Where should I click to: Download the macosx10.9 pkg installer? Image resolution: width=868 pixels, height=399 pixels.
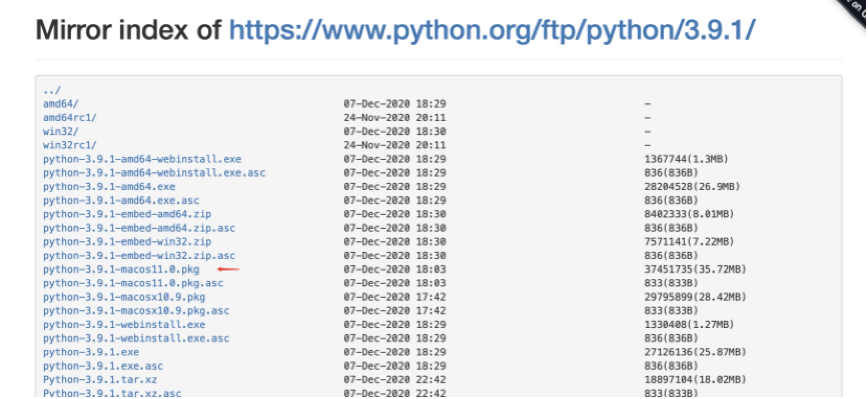click(x=124, y=297)
